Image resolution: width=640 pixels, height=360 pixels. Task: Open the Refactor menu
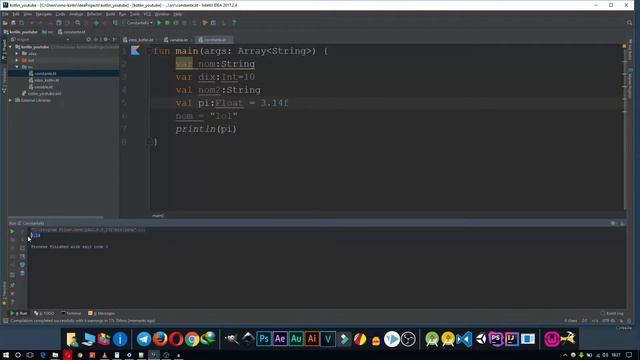(94, 14)
